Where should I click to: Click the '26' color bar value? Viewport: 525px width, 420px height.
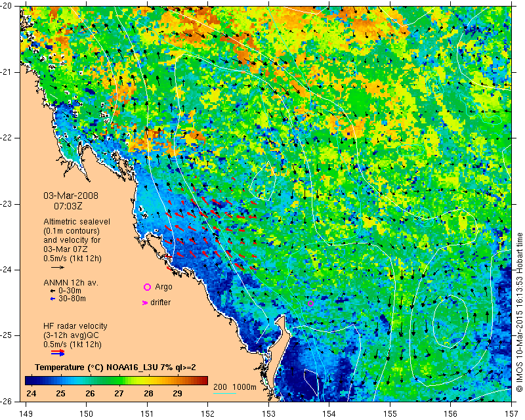point(90,394)
